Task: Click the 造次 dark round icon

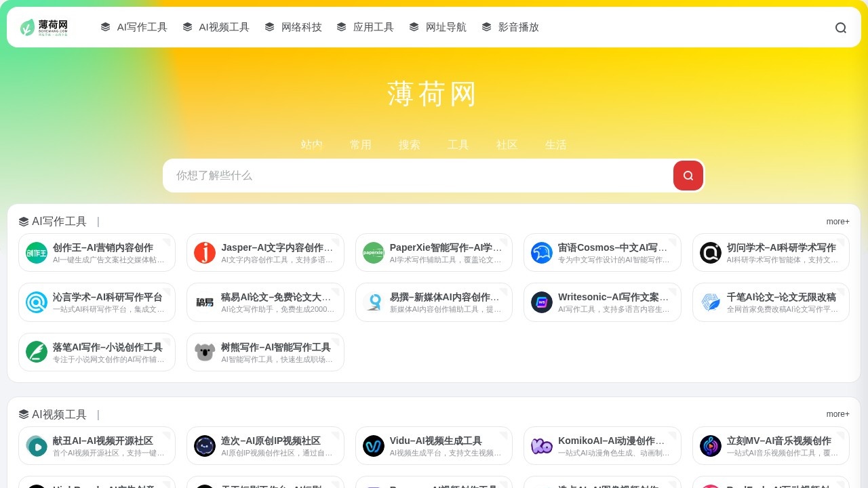Action: 205,446
